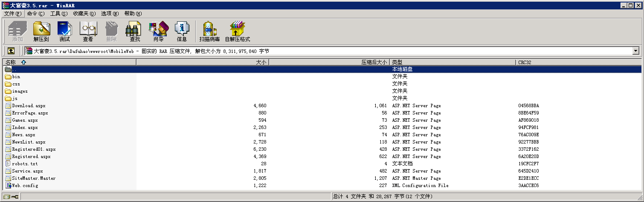Click the Extract To (解压到) toolbar icon
The height and width of the screenshot is (202, 644).
tap(41, 32)
